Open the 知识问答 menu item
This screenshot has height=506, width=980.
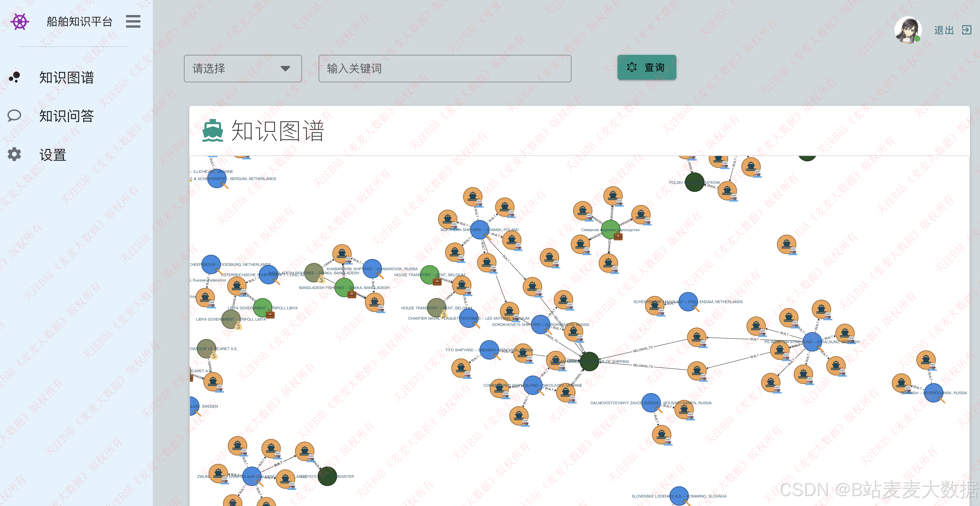pos(66,116)
